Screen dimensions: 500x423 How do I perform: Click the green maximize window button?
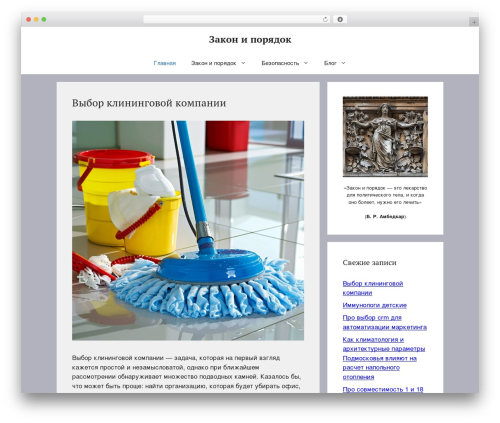[44, 20]
